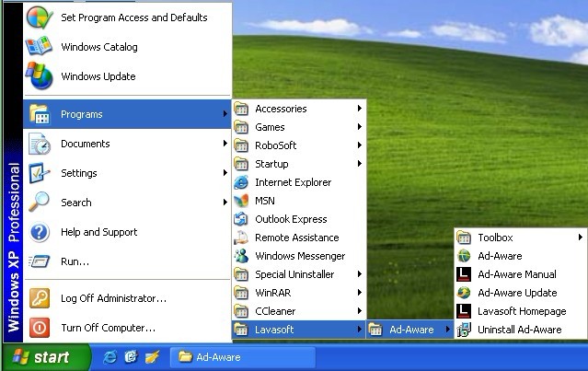Click the Outlook Express envelope icon
Image resolution: width=588 pixels, height=371 pixels.
tap(241, 219)
